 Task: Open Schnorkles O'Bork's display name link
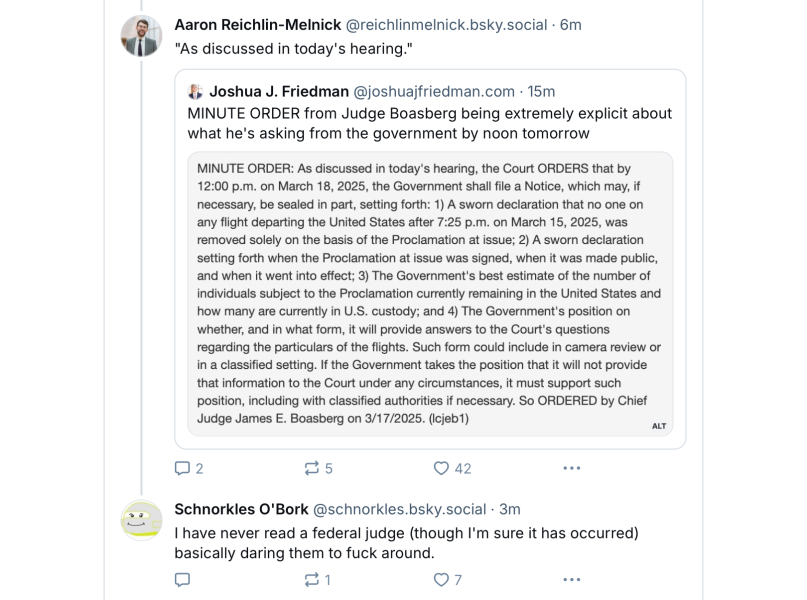(x=241, y=509)
